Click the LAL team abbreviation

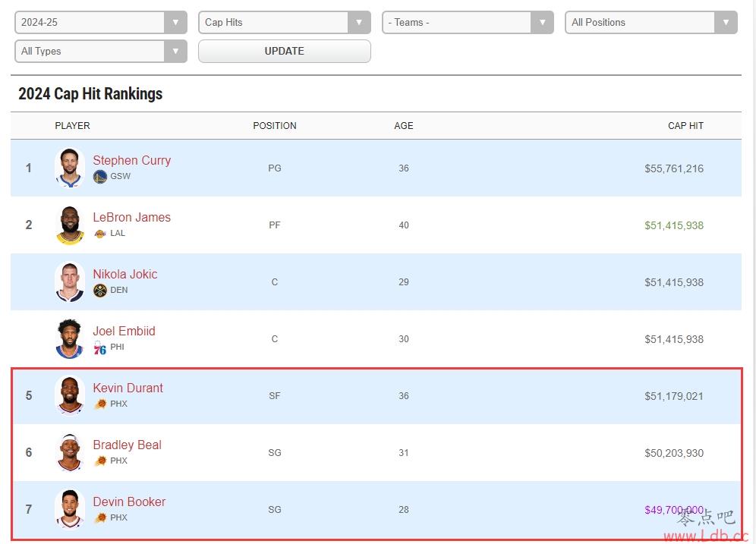(118, 233)
